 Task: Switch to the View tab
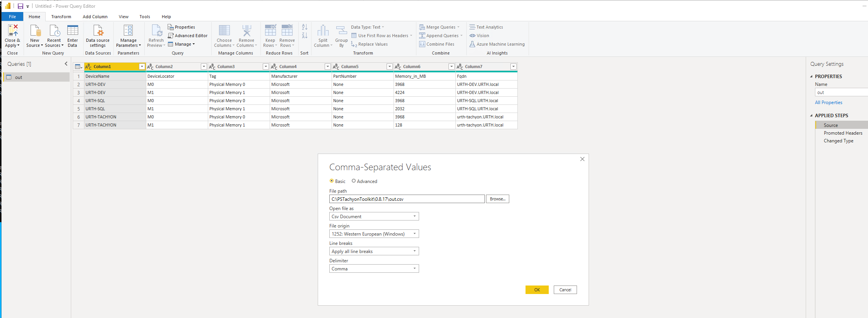(123, 17)
